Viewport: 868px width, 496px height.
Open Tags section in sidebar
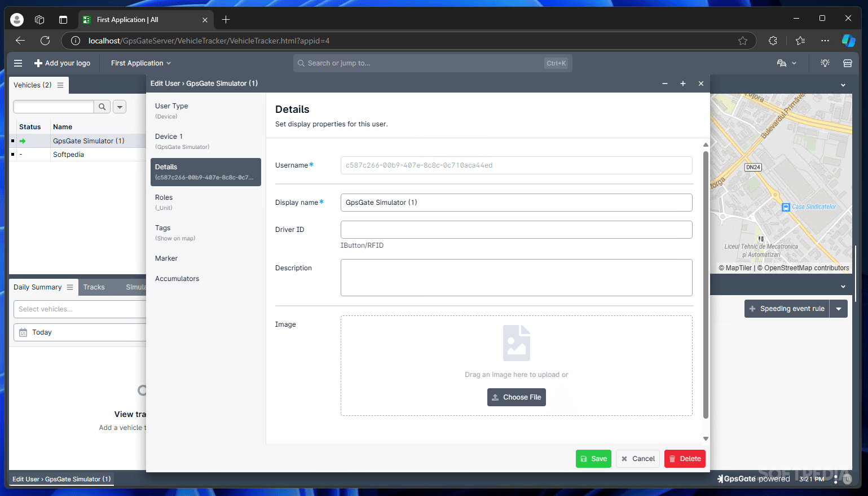coord(206,232)
